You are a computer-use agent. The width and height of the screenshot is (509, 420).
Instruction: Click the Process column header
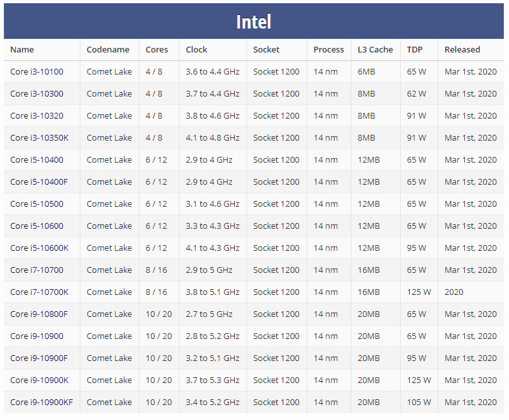(x=329, y=50)
